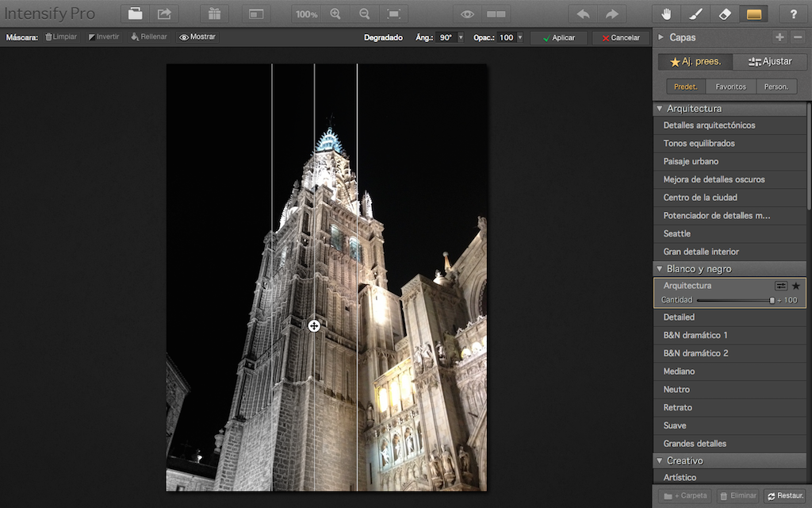Cancel the gradient with Cancelar
The image size is (812, 508).
621,38
